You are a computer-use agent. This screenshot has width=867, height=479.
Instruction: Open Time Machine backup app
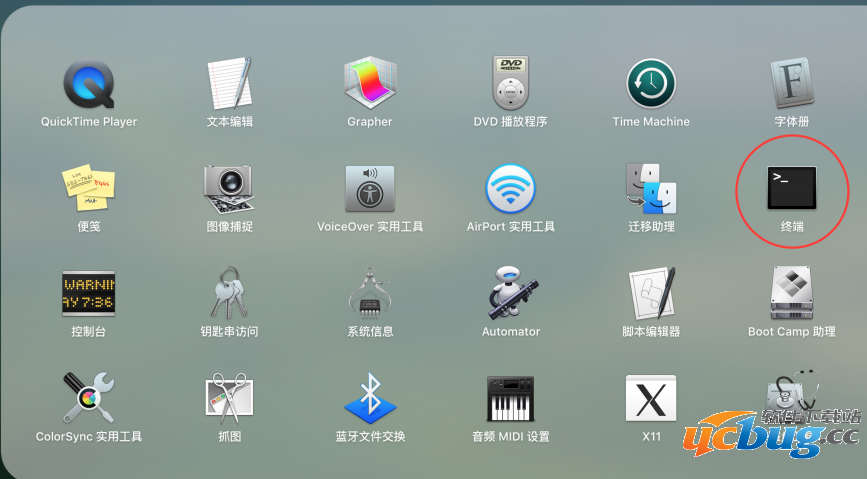pos(651,84)
